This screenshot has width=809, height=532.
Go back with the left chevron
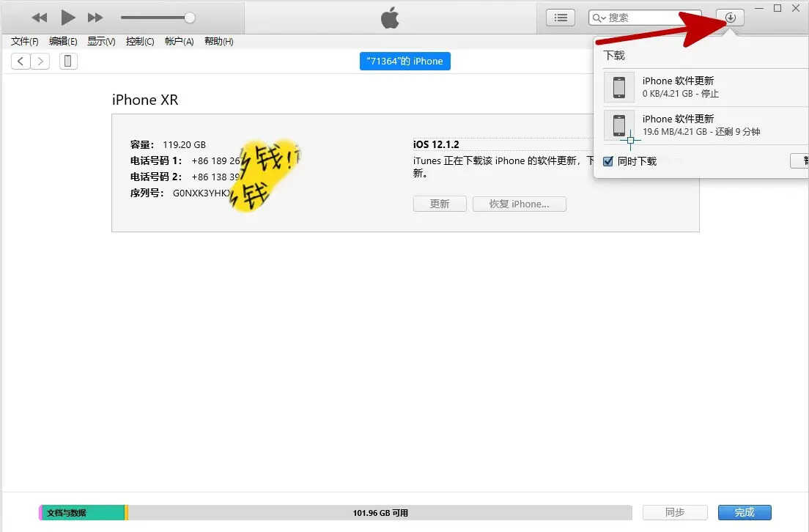coord(21,62)
